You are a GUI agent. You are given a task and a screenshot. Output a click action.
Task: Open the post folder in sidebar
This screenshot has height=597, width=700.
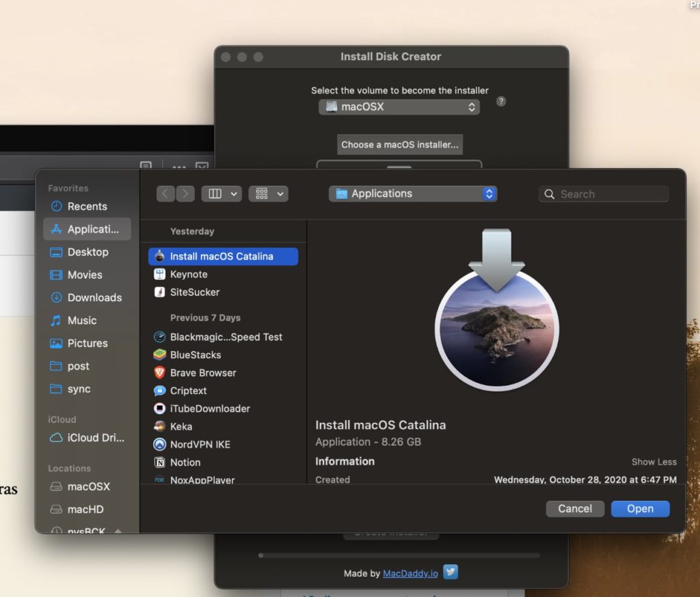87,366
